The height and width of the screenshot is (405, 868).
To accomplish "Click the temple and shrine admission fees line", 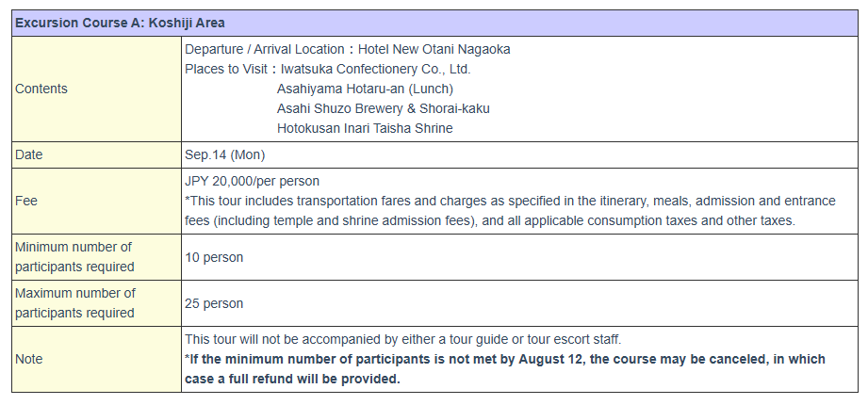I will 490,220.
